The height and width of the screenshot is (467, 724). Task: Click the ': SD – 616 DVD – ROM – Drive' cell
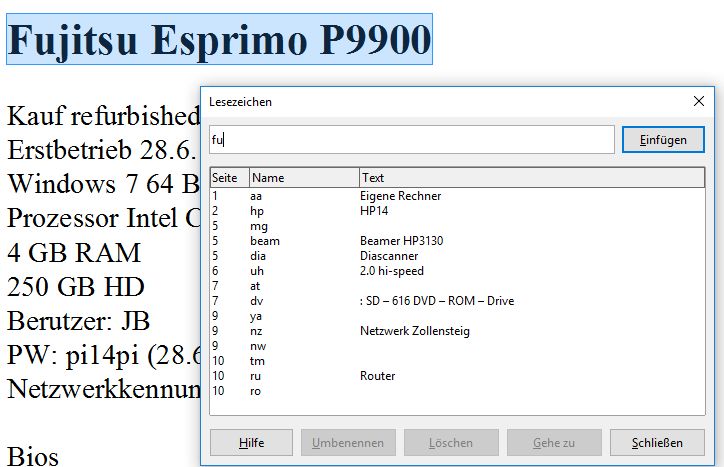[x=437, y=301]
